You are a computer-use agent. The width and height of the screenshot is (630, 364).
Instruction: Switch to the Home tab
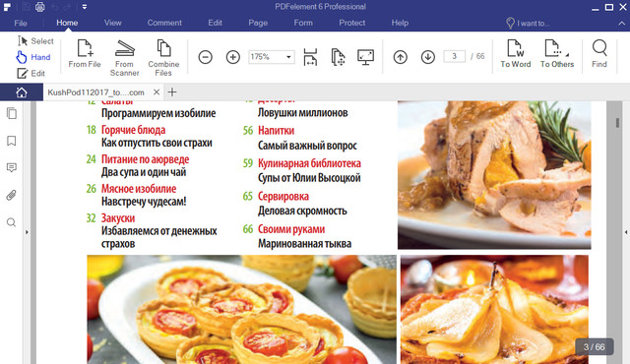pyautogui.click(x=67, y=23)
